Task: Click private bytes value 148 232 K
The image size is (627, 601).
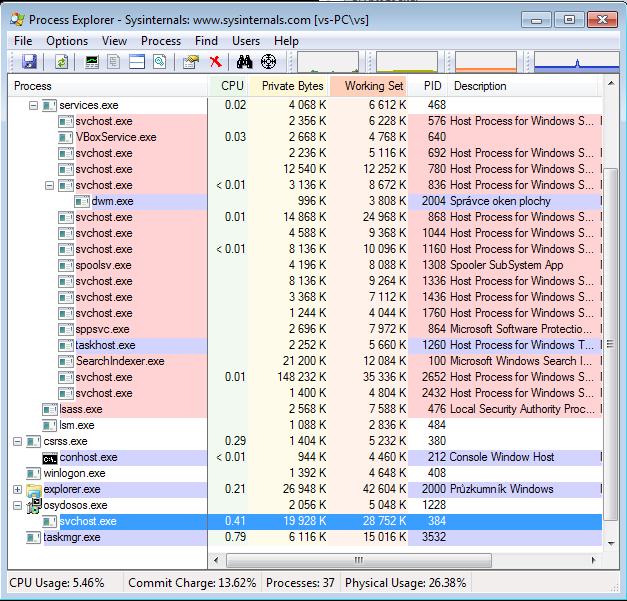Action: click(302, 377)
